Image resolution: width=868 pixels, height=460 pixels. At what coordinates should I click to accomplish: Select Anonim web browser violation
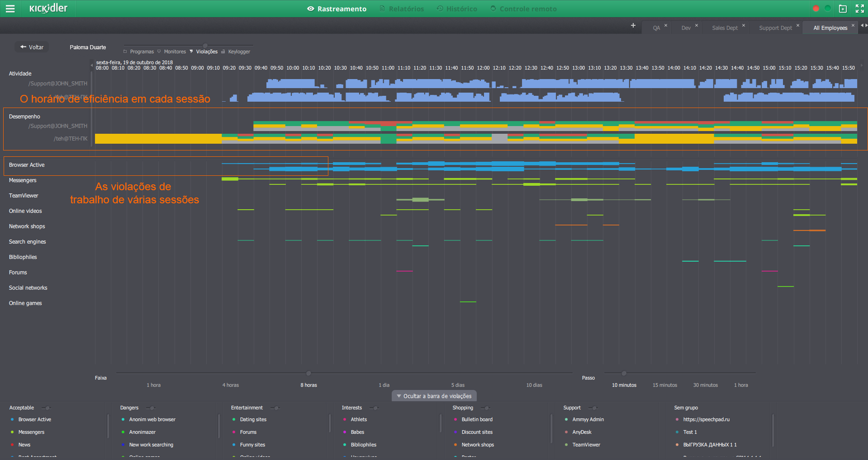coord(152,419)
